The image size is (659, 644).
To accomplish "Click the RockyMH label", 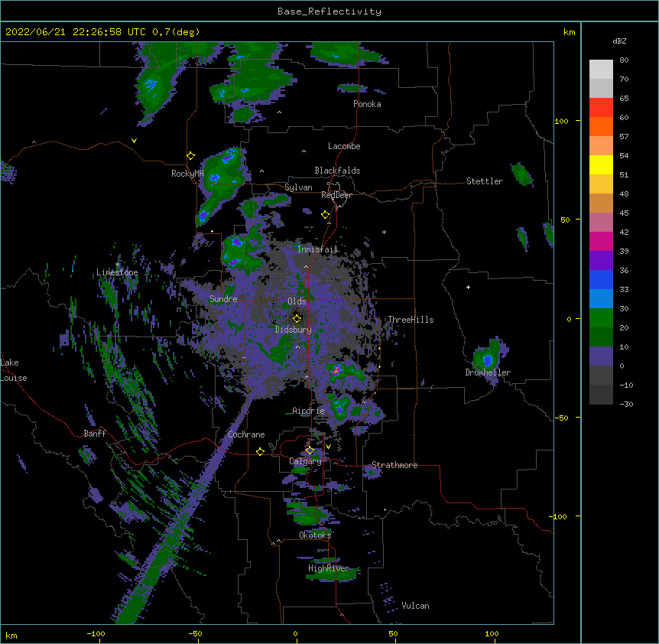I will pos(187,174).
